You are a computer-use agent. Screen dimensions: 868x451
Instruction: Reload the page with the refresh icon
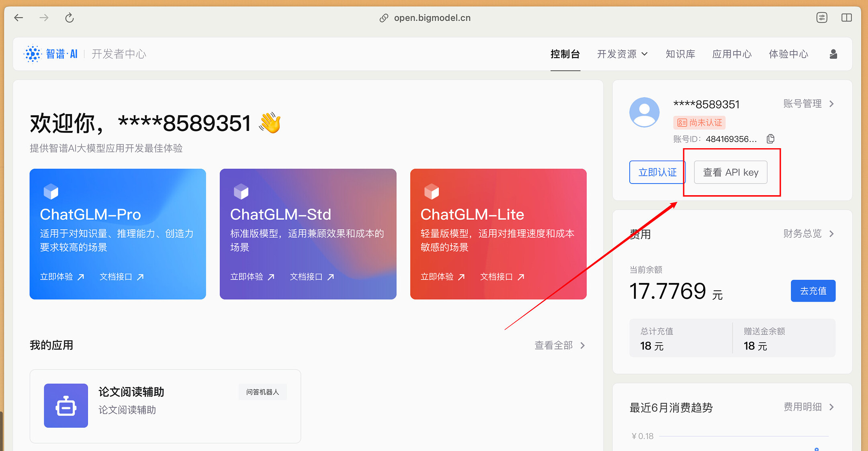point(69,17)
